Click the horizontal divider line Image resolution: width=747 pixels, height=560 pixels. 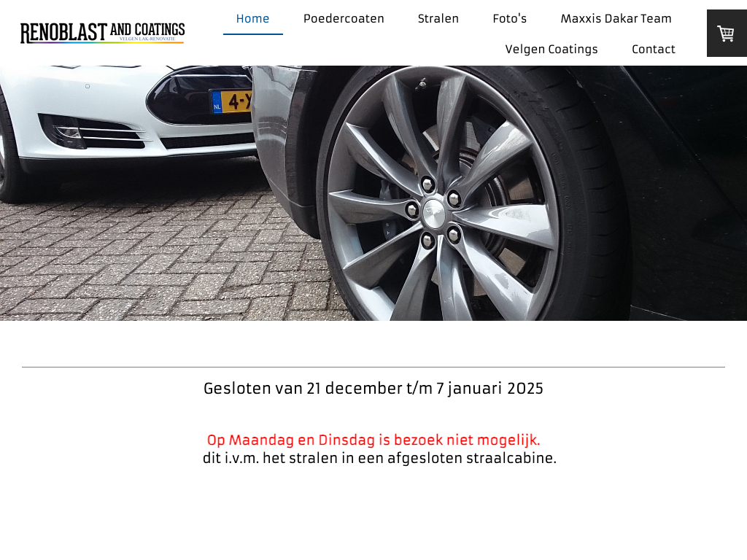click(x=373, y=367)
